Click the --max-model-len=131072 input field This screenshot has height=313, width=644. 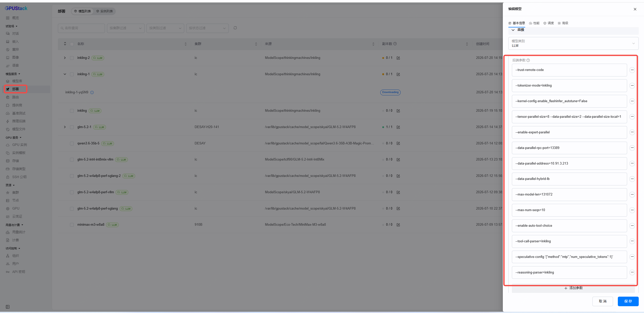coord(569,194)
